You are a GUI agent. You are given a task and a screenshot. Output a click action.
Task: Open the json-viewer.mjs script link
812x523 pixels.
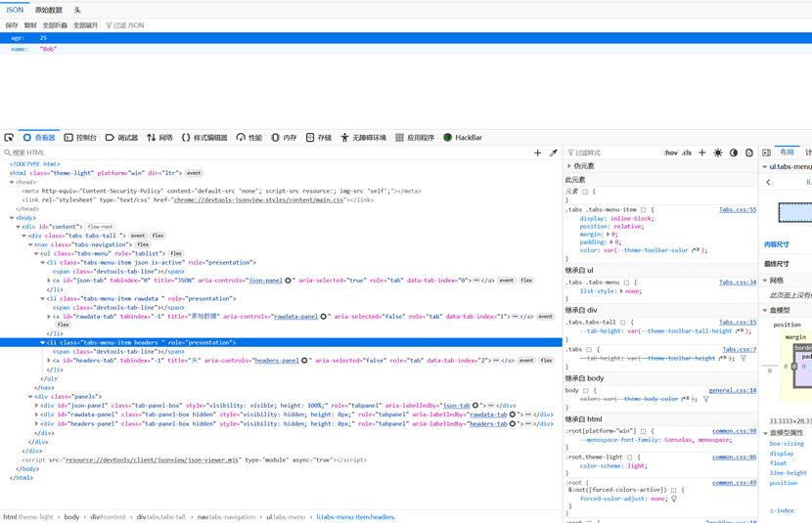152,459
